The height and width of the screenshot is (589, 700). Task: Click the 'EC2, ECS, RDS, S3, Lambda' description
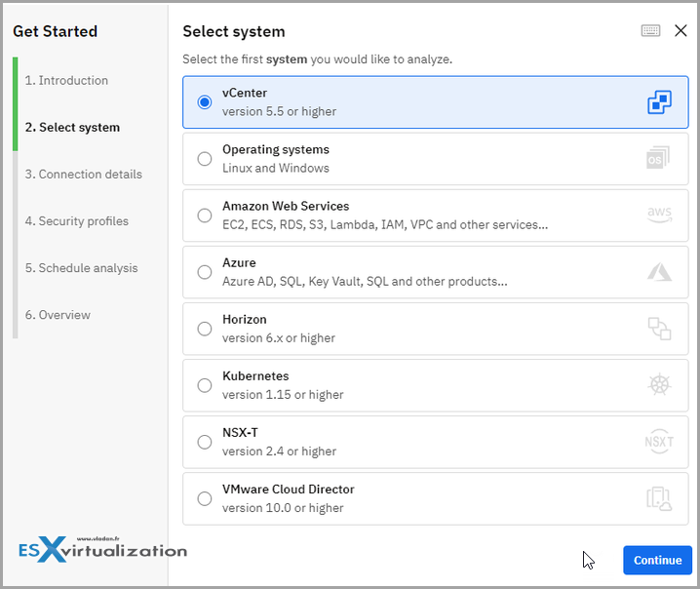point(385,224)
